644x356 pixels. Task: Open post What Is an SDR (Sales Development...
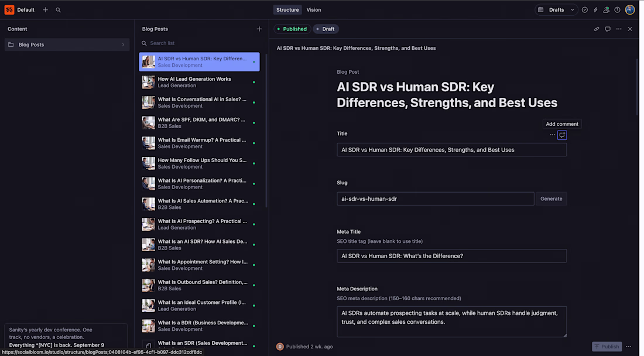point(199,345)
